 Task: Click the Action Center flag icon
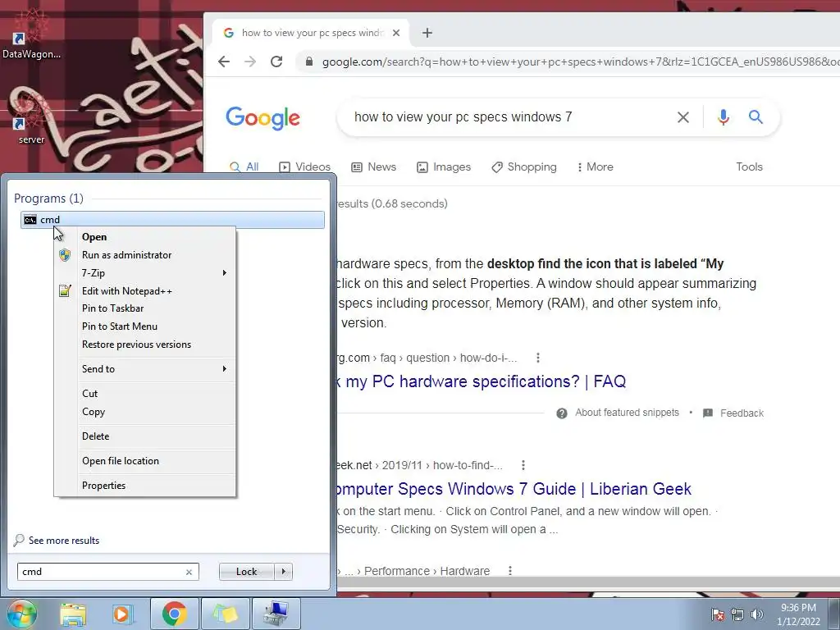(x=718, y=614)
